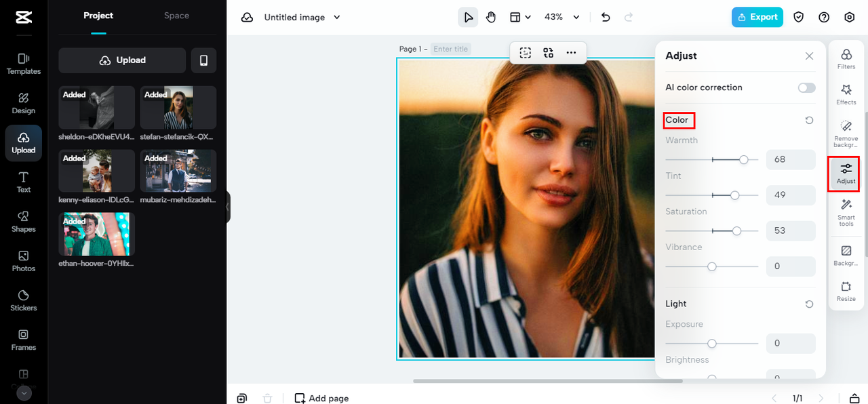Reset the Color section adjustments
868x404 pixels.
[x=809, y=120]
